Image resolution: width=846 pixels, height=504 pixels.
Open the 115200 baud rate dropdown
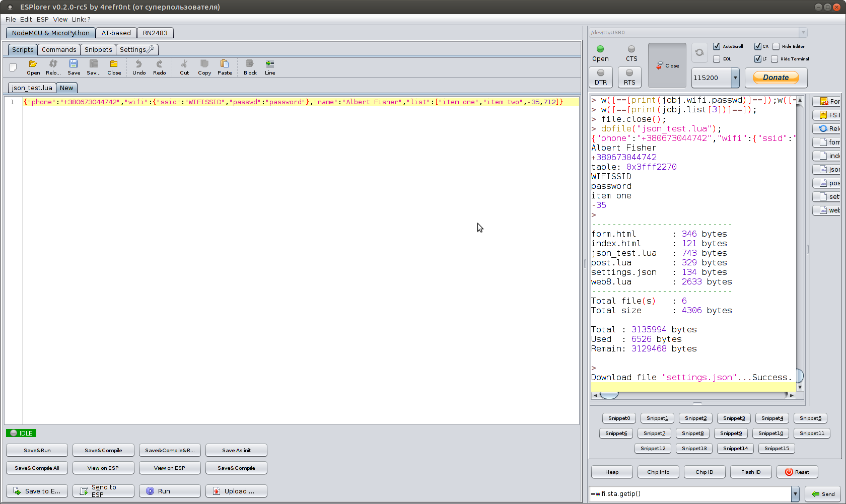(735, 78)
